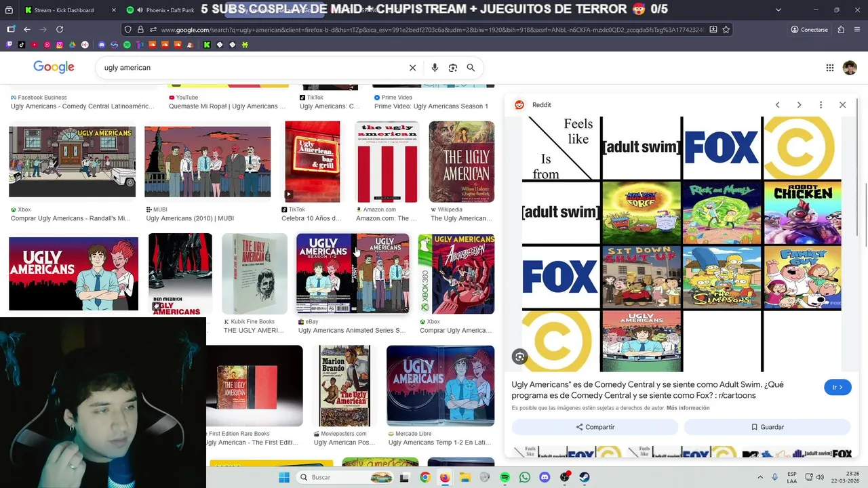Open the TikTok bookmark
This screenshot has width=868, height=488.
point(22,45)
